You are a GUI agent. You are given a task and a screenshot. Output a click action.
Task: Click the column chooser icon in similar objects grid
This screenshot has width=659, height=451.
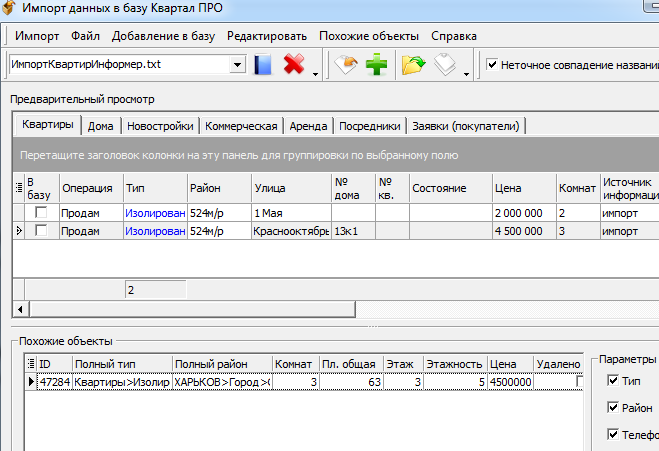[29, 364]
